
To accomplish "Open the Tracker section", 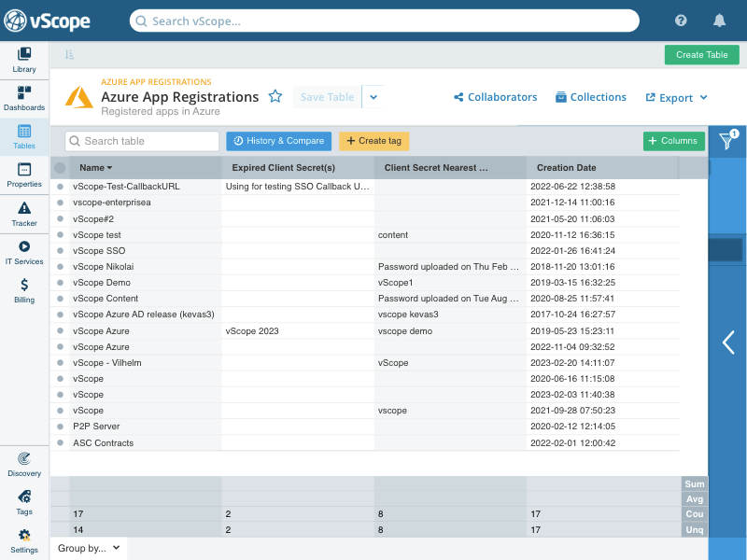I will [x=24, y=214].
